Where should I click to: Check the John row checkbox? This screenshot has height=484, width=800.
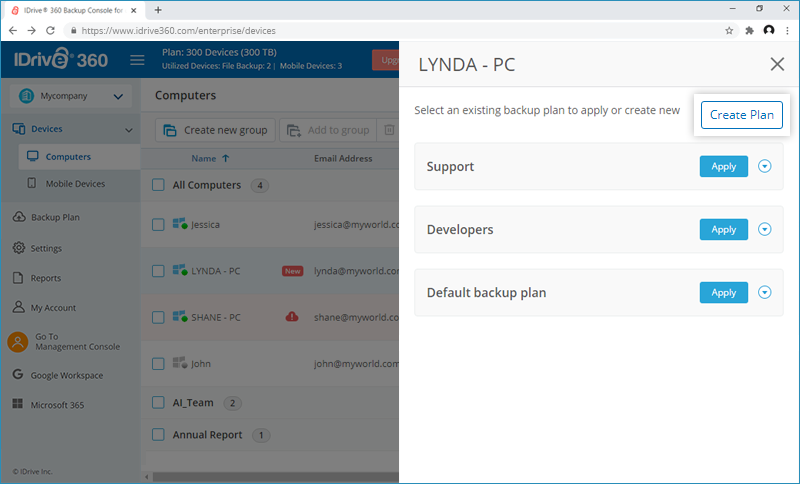pyautogui.click(x=158, y=364)
